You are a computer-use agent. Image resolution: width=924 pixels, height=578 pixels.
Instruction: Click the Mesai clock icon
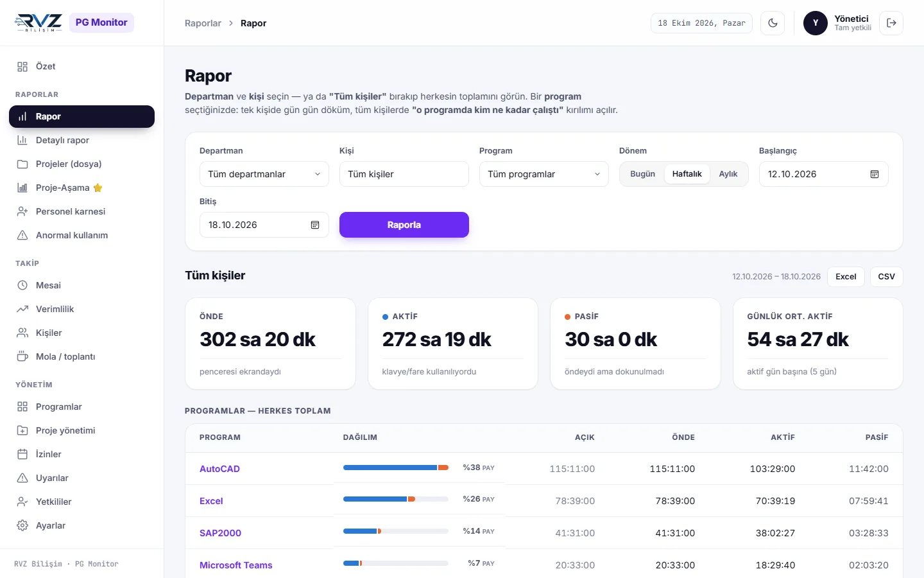[22, 285]
